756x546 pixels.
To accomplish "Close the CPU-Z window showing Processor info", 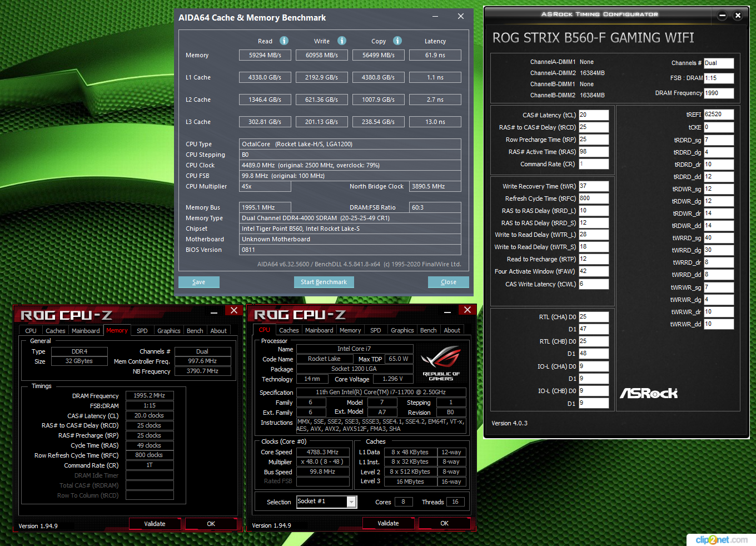I will (467, 310).
